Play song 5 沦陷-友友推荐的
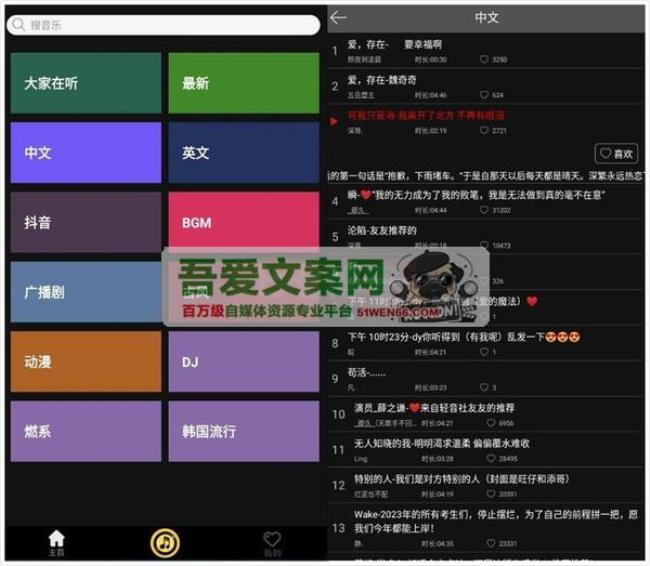This screenshot has height=566, width=650. (486, 237)
